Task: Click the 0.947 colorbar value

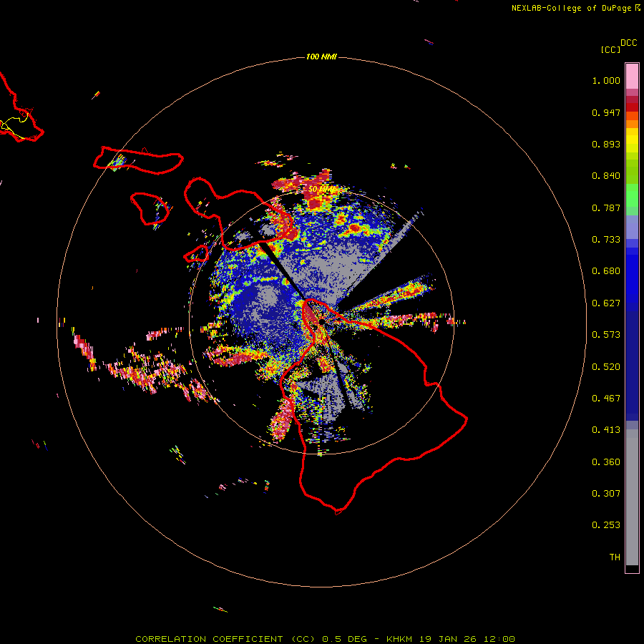Action: click(606, 112)
